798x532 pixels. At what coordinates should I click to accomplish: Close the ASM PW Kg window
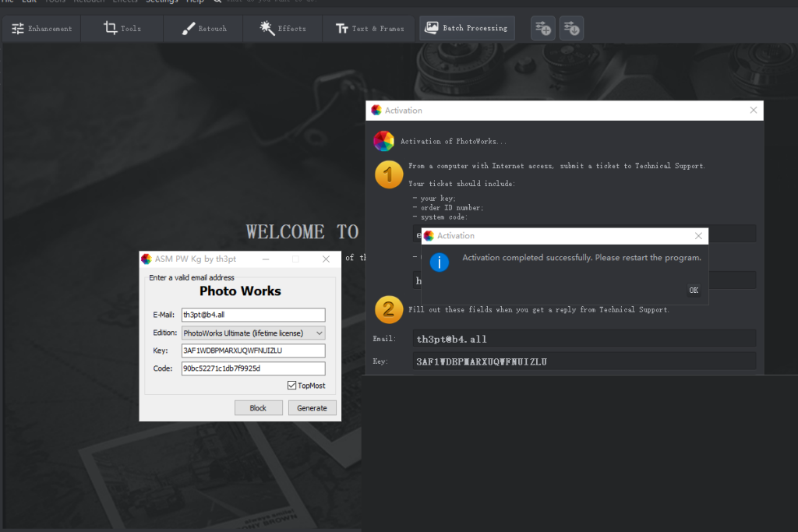coord(326,259)
